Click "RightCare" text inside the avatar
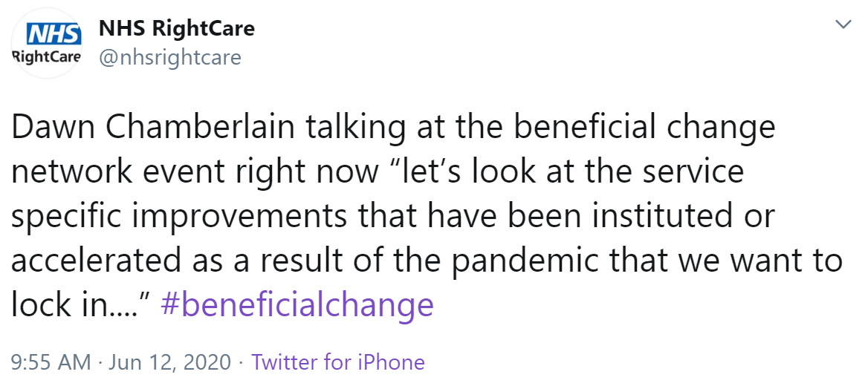868x386 pixels. (47, 56)
